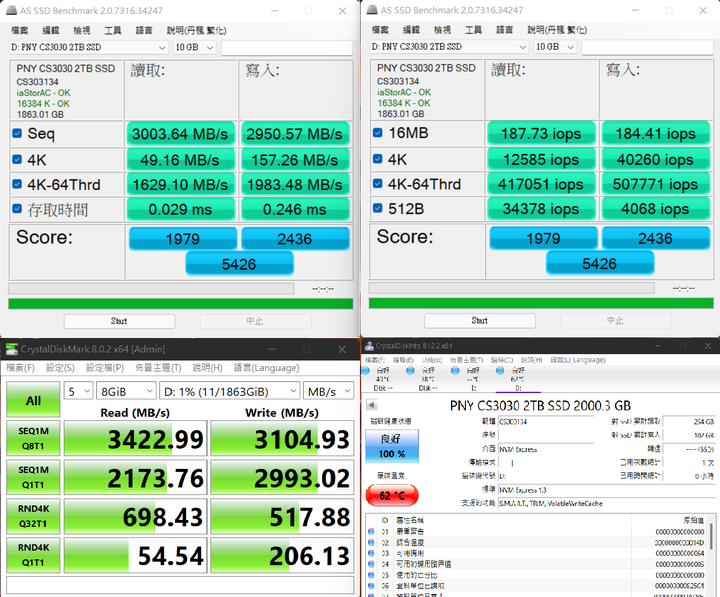The width and height of the screenshot is (720, 597).
Task: Click the empty comment field at CrystalDiskMark bottom
Action: 180,585
